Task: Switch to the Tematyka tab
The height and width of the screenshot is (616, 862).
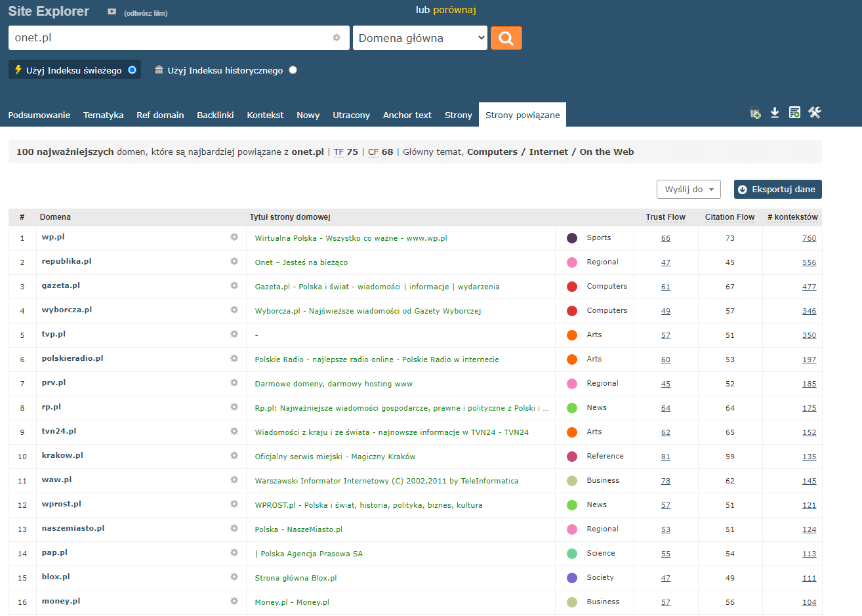Action: coord(104,115)
